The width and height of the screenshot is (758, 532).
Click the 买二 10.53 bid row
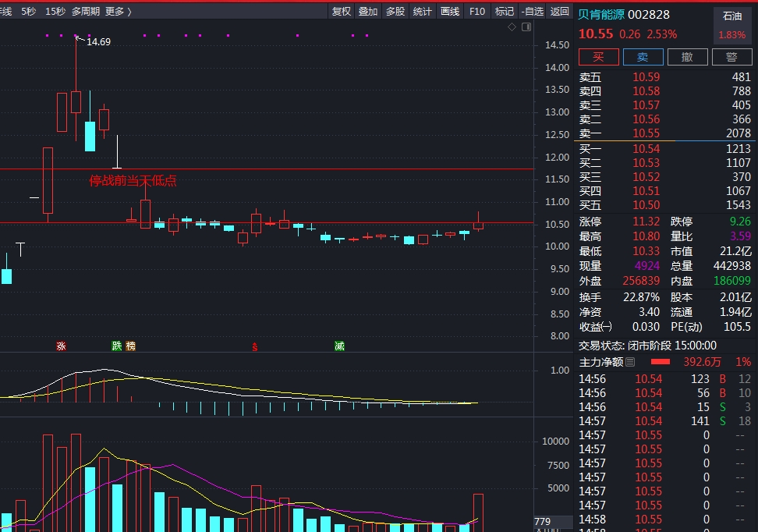coord(664,162)
